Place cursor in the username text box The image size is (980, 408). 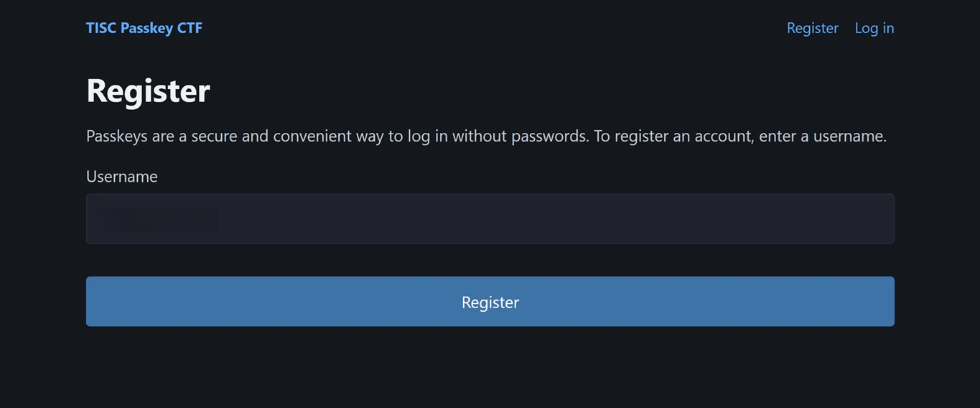point(490,219)
